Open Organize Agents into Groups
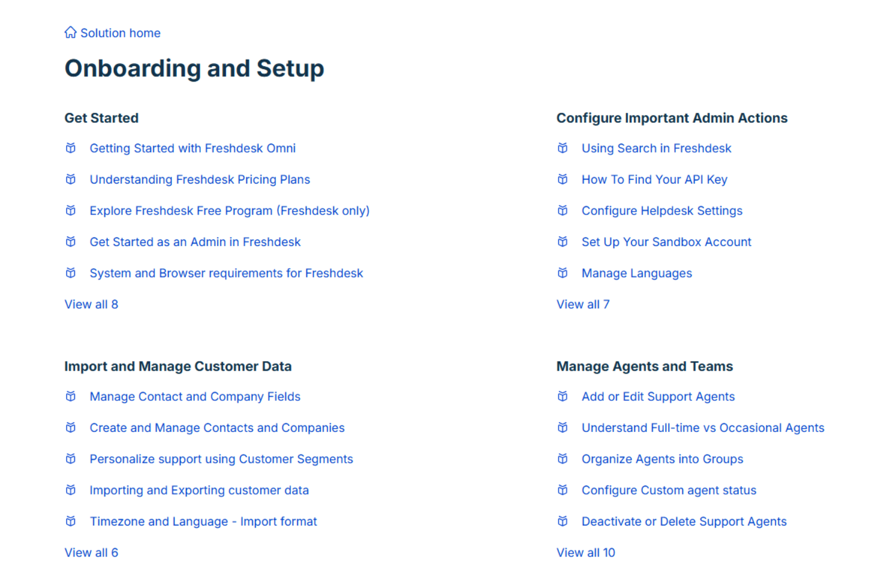Viewport: 882px width, 588px height. click(x=662, y=459)
